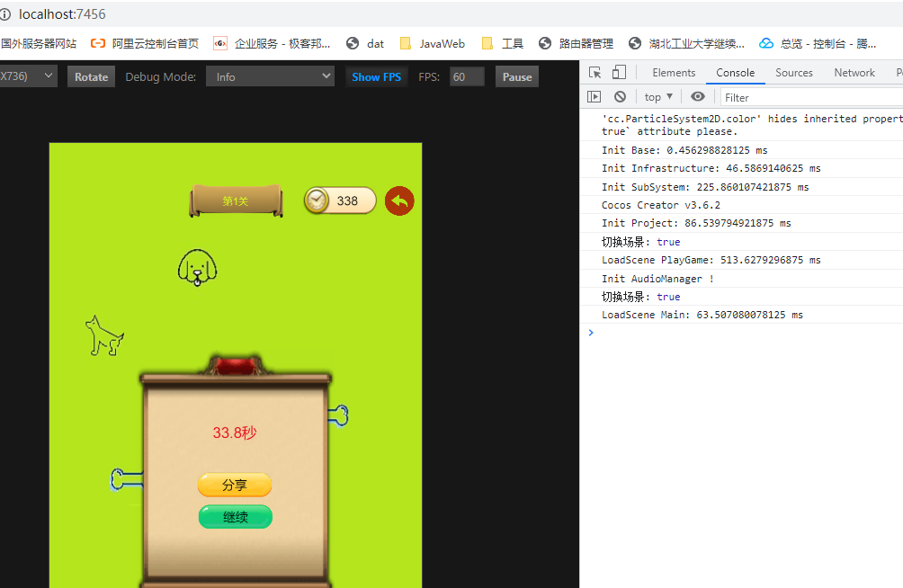The width and height of the screenshot is (903, 588).
Task: Click the bone on scroll's left side
Action: pos(126,479)
